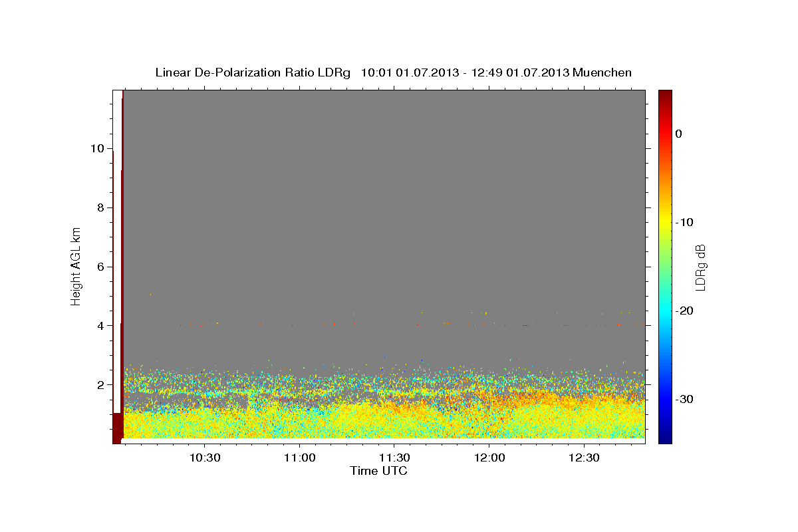The width and height of the screenshot is (798, 532).
Task: Click the colorbar value label -10
Action: pyautogui.click(x=684, y=222)
